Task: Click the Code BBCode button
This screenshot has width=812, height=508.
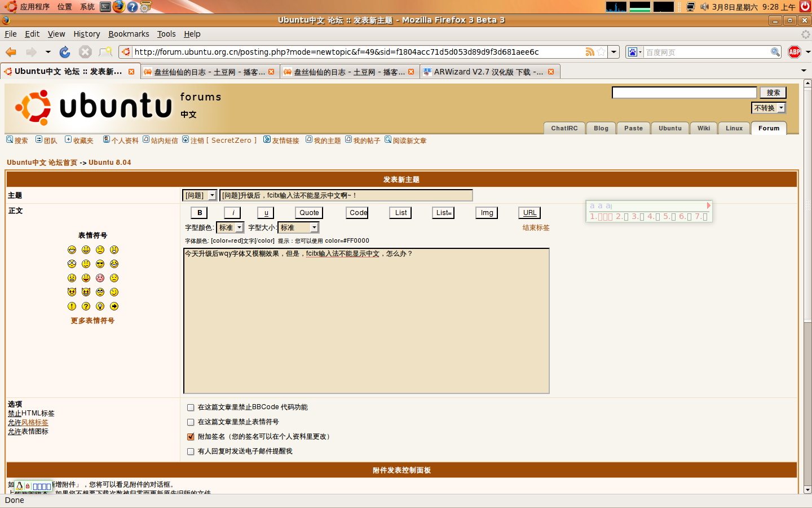Action: click(358, 213)
